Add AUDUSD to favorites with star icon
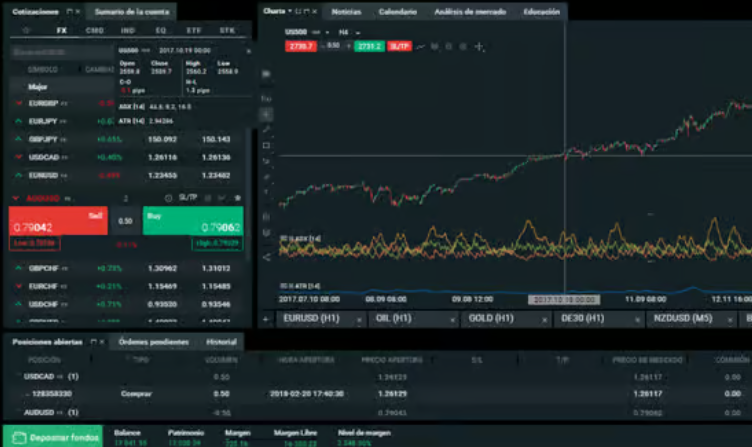Screen dimensions: 752x447 coord(238,198)
